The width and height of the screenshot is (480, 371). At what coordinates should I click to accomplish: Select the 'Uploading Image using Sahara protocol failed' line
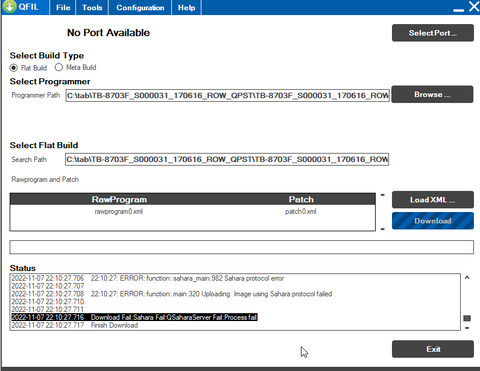click(172, 294)
